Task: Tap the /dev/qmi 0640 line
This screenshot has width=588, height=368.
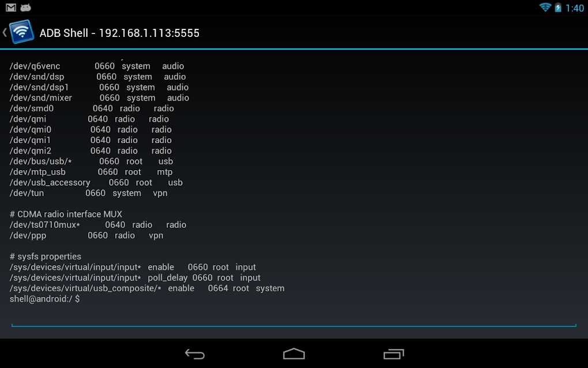Action: click(89, 119)
